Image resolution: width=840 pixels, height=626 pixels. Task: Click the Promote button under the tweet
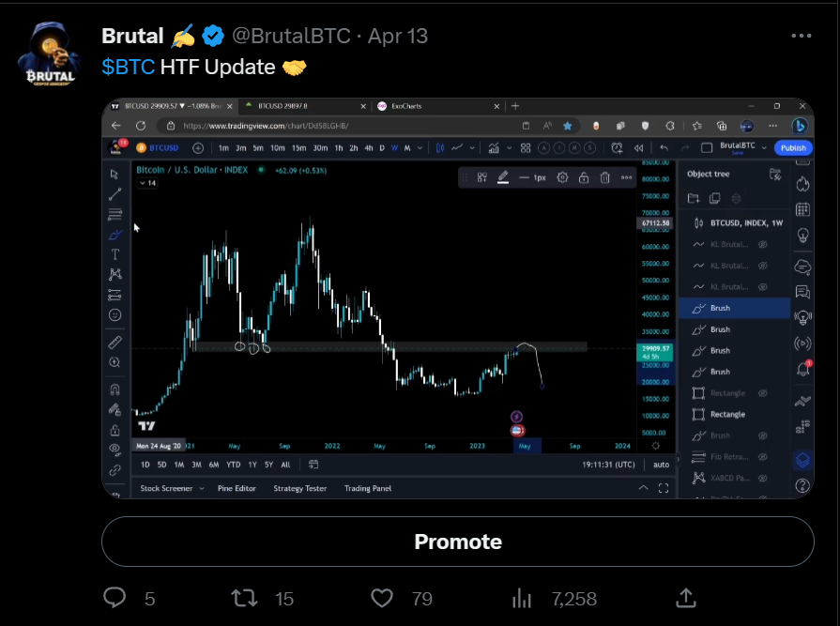(458, 542)
